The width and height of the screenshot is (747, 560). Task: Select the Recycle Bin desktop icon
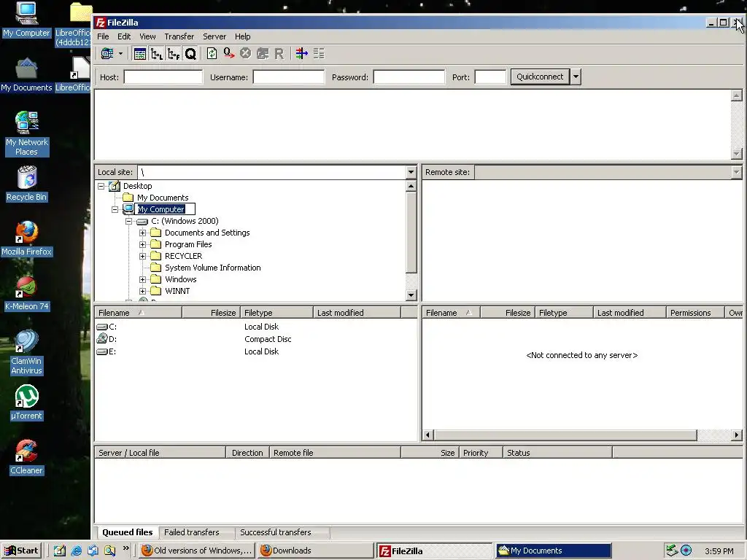pos(27,184)
